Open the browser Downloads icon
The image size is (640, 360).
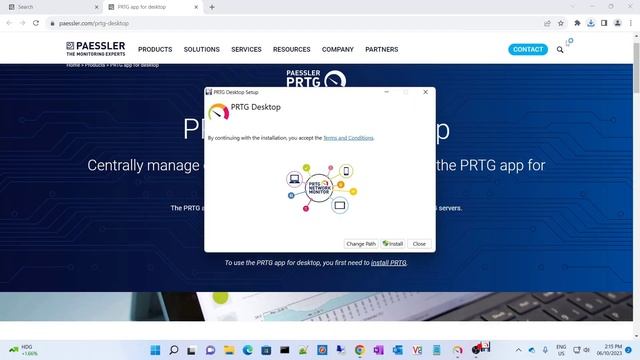(x=591, y=23)
